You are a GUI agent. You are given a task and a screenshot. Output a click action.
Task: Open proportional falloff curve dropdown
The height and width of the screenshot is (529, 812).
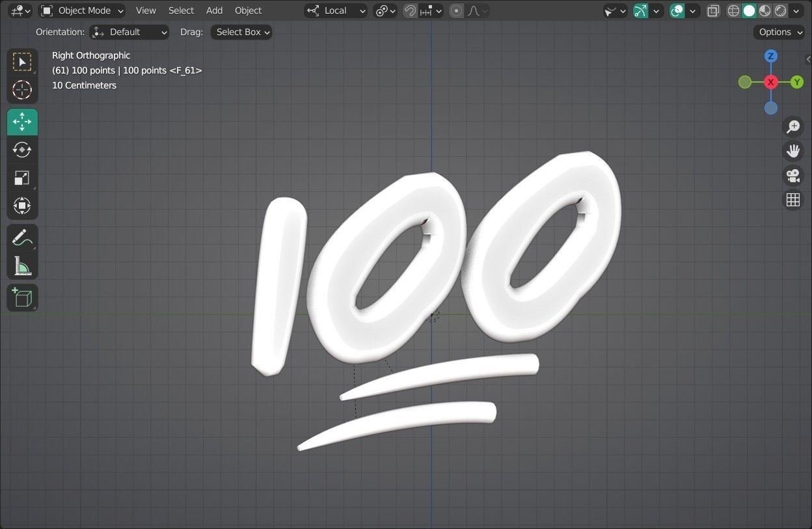click(478, 10)
